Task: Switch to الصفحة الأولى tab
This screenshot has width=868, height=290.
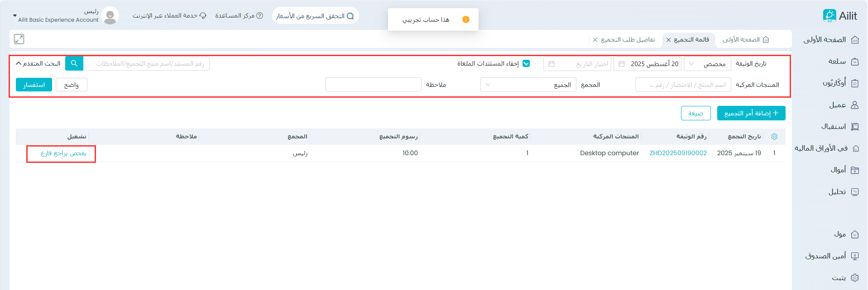Action: pyautogui.click(x=745, y=40)
